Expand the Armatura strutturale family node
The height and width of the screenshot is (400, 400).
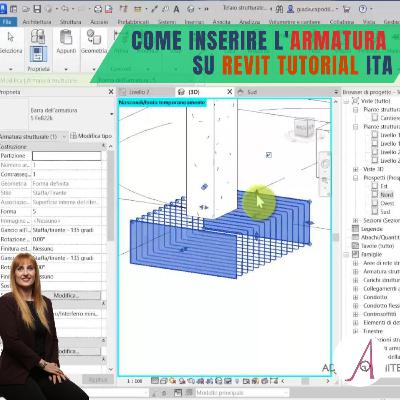pyautogui.click(x=356, y=272)
